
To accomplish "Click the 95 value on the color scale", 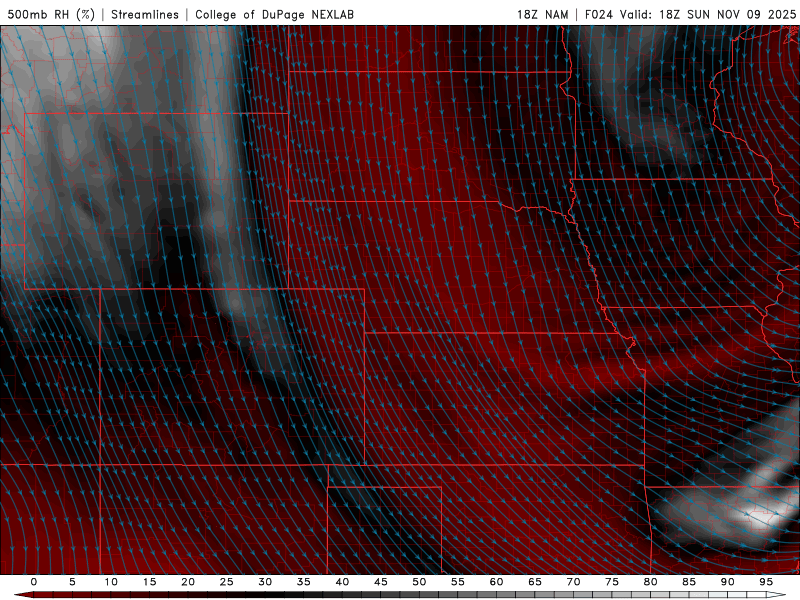I will tap(766, 582).
